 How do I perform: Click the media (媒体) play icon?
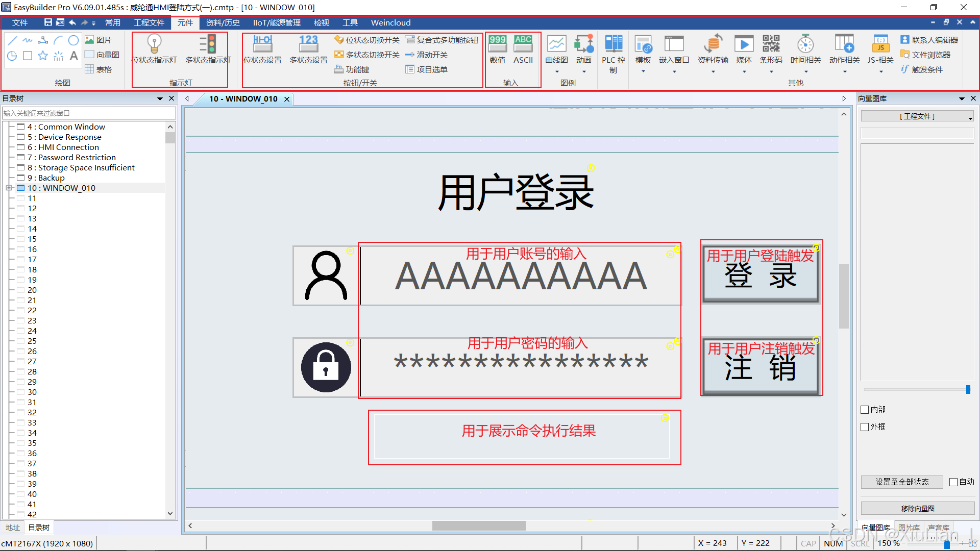tap(744, 44)
